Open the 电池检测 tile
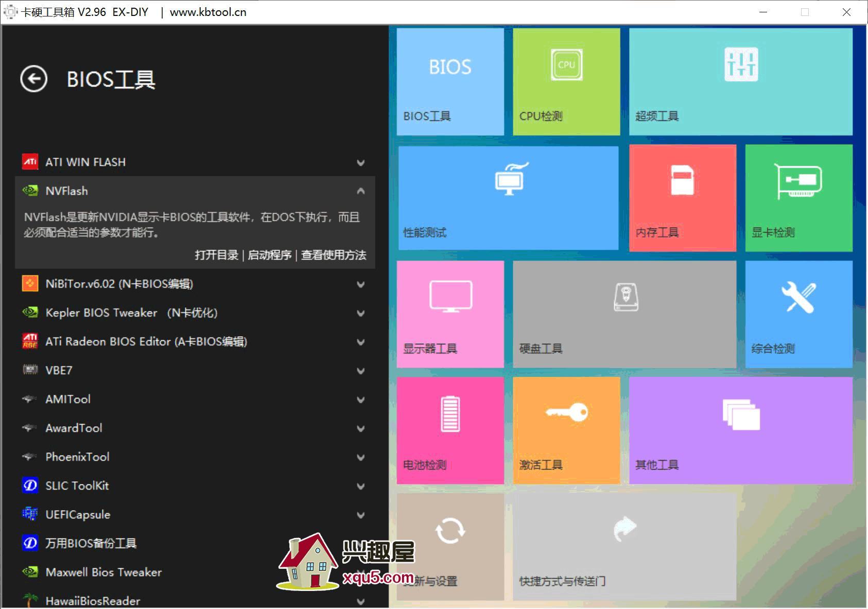Viewport: 868px width, 609px height. click(x=450, y=431)
